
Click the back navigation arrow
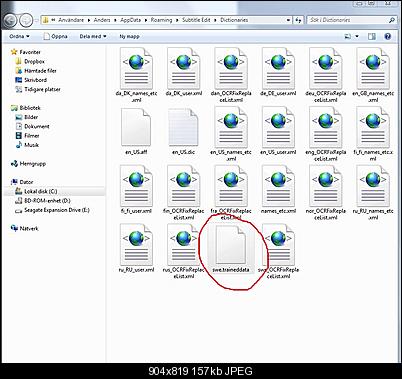pyautogui.click(x=10, y=20)
